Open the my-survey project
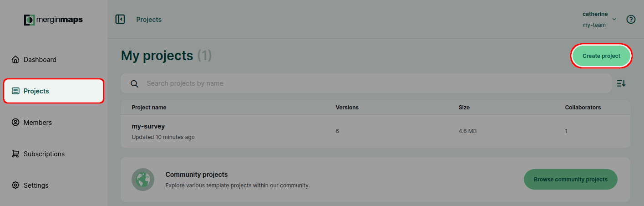 pyautogui.click(x=375, y=131)
